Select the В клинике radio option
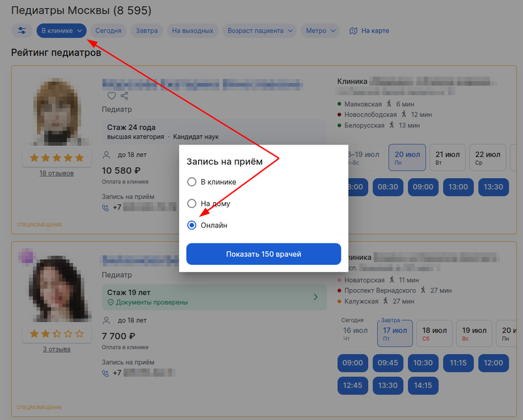523x420 pixels. point(192,182)
